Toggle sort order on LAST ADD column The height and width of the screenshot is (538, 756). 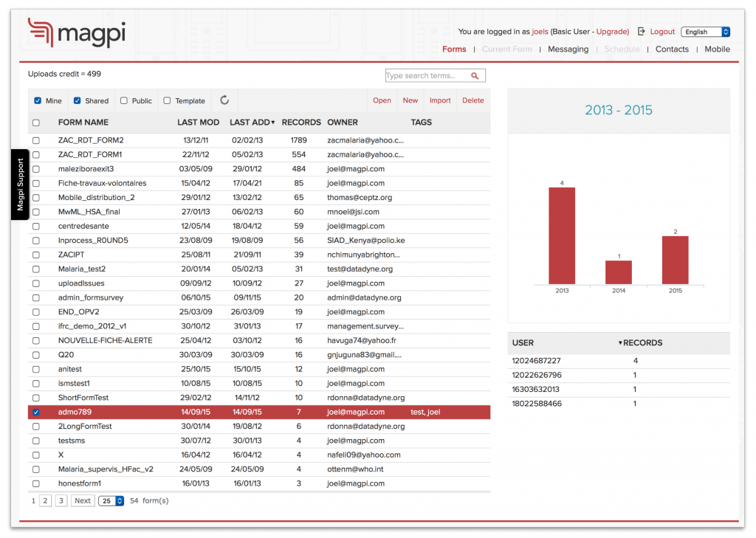(x=251, y=122)
